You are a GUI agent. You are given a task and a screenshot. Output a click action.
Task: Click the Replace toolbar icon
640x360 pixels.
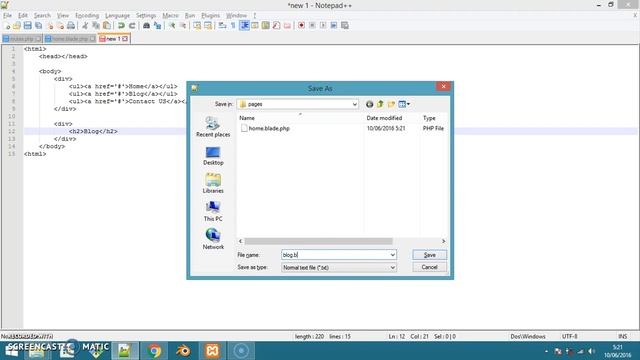click(157, 26)
